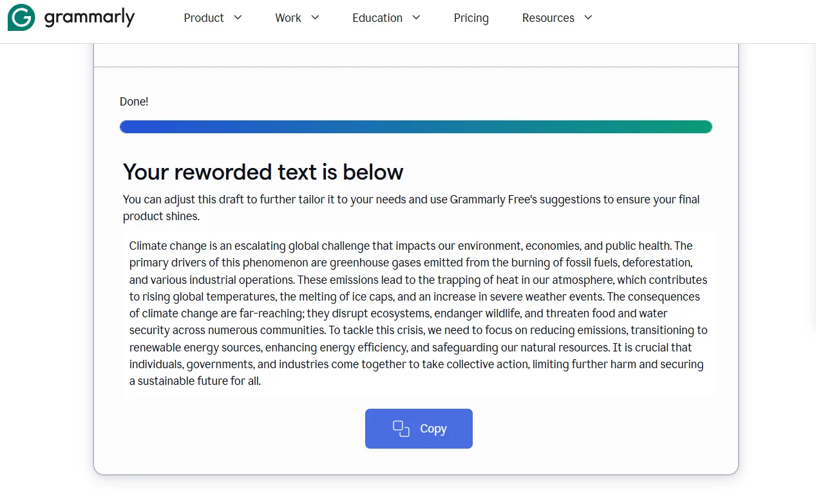The width and height of the screenshot is (816, 504).
Task: Click the Done! status label
Action: pos(134,101)
